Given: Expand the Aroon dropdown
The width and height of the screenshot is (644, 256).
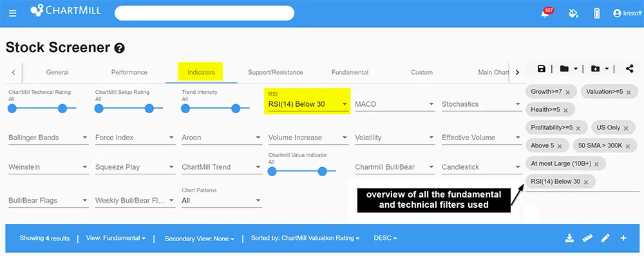Looking at the screenshot, I should click(222, 138).
